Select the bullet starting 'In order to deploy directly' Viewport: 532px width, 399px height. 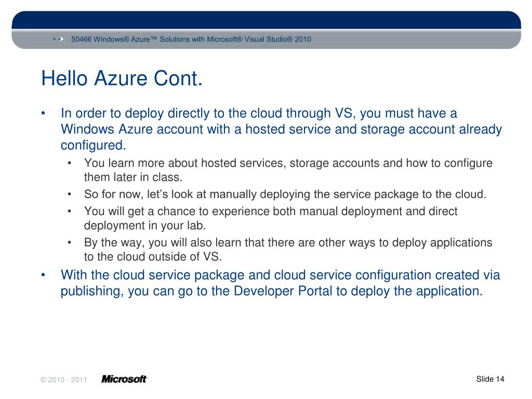[x=281, y=129]
